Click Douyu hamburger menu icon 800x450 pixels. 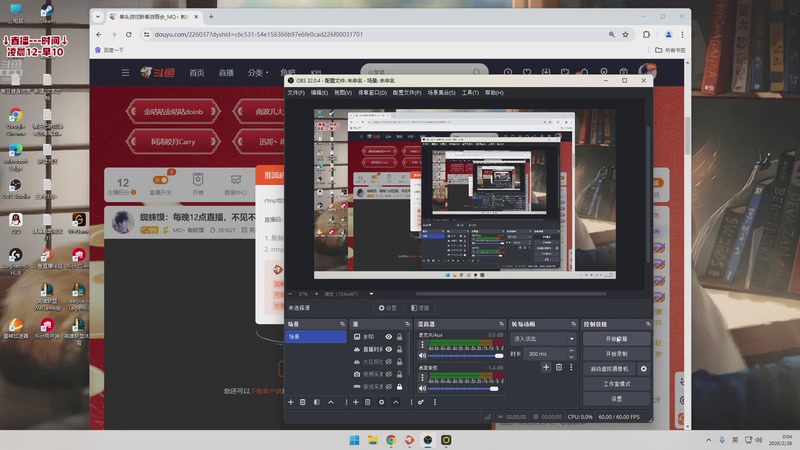point(125,72)
